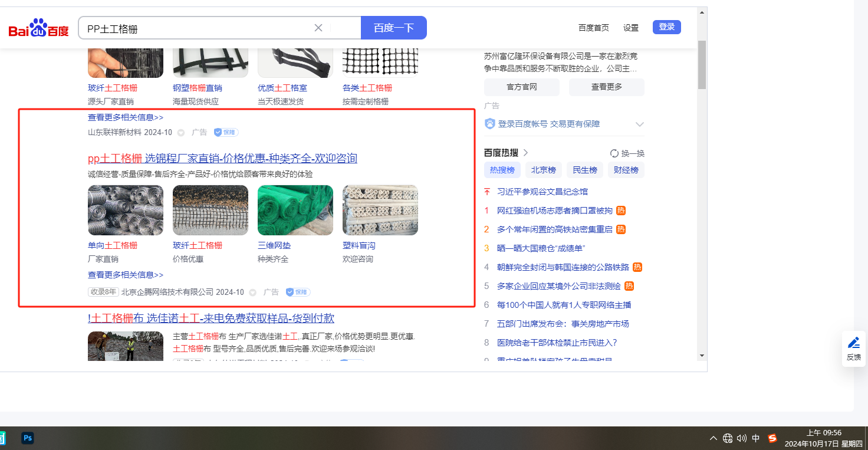The width and height of the screenshot is (868, 450).
Task: Open hot search 多个常年闲置的高铁站密集重启
Action: tap(555, 229)
